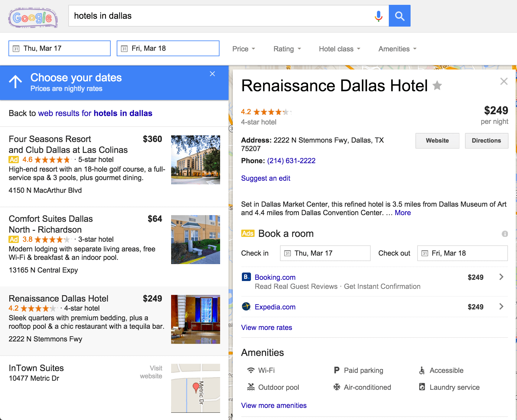
Task: Open Four Seasons Resort and Club listing title
Action: click(68, 144)
